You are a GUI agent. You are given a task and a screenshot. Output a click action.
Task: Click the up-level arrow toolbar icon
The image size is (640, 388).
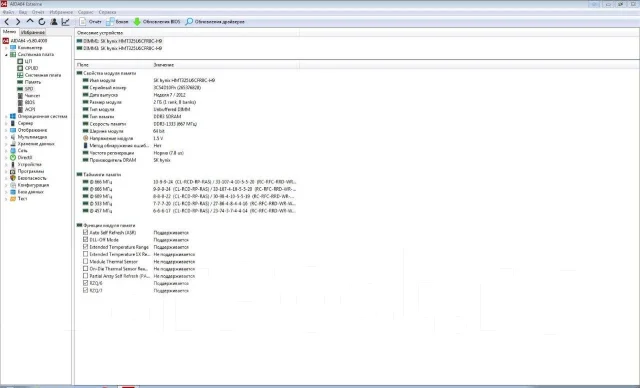[30, 21]
